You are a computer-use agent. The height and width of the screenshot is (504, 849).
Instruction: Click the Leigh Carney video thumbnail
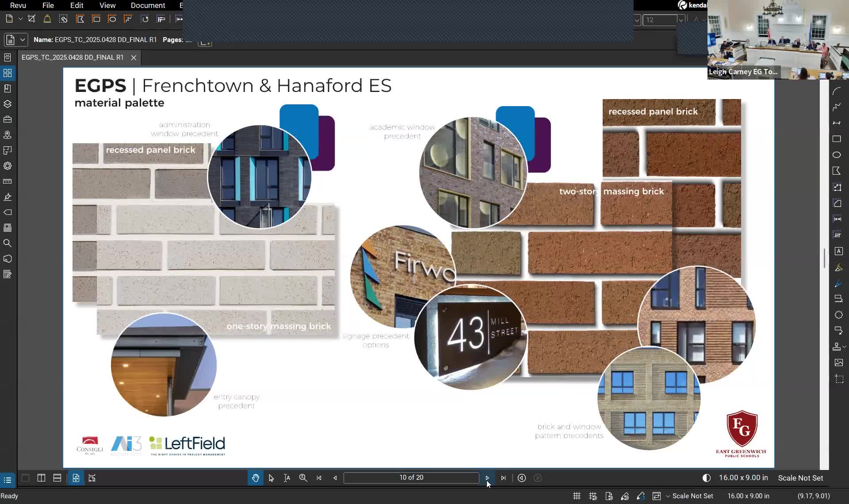coord(778,40)
